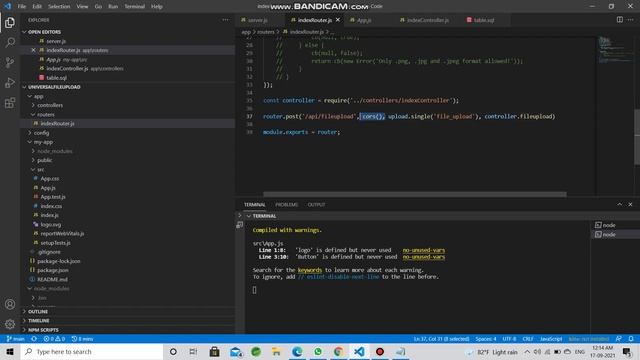The image size is (640, 360).
Task: Open Microsoft Edge from taskbar
Action: click(x=297, y=351)
